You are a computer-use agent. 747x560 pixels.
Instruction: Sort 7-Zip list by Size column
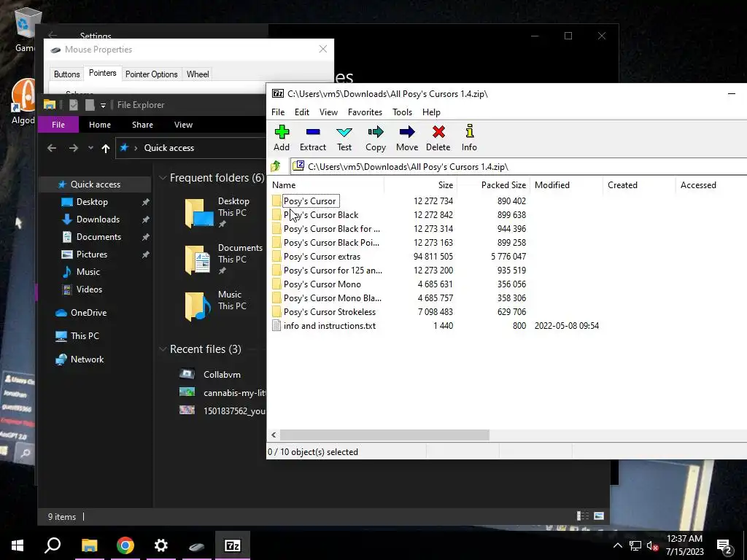point(421,185)
